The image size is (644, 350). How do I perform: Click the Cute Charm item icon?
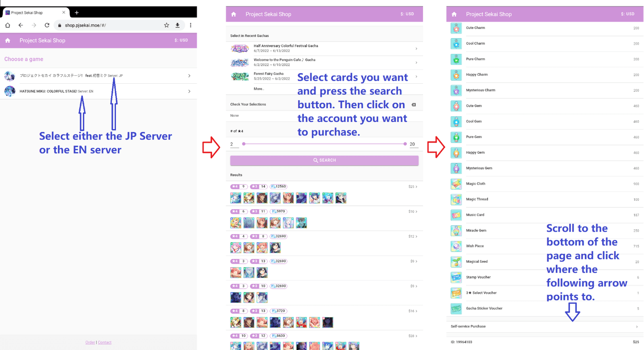pyautogui.click(x=456, y=28)
